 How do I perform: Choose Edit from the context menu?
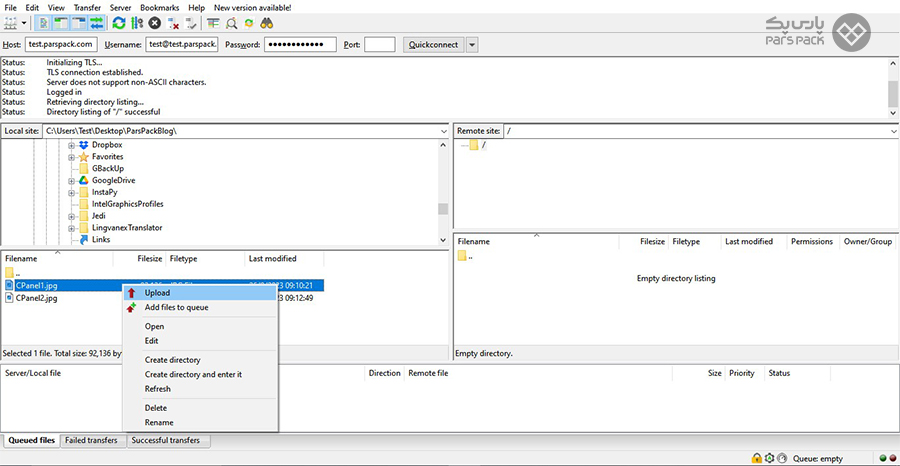coord(200,341)
